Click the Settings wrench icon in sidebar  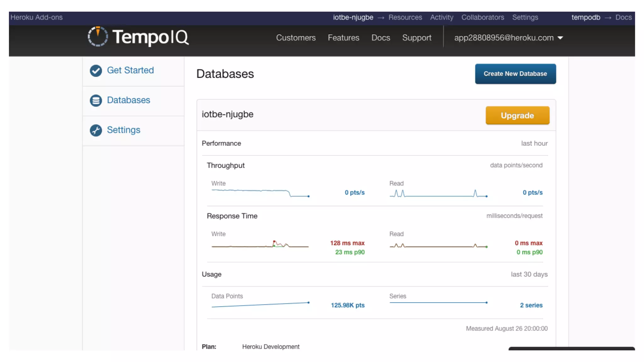point(96,130)
